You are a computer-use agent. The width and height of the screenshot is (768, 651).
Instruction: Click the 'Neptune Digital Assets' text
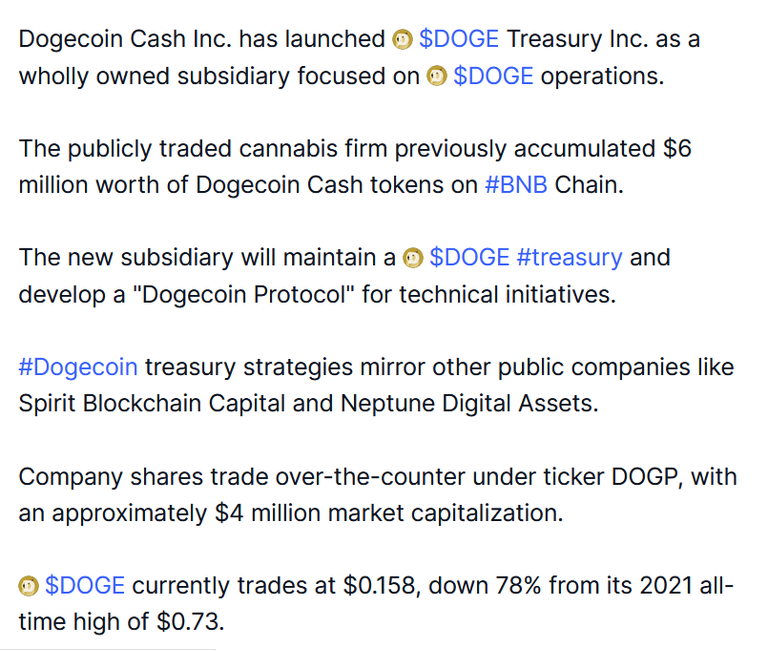[x=469, y=404]
